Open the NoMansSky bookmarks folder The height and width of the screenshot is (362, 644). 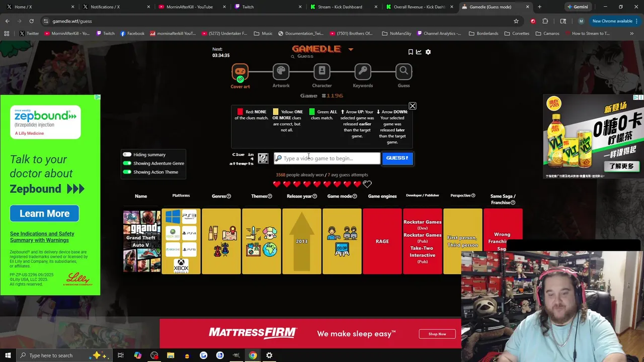(x=396, y=34)
